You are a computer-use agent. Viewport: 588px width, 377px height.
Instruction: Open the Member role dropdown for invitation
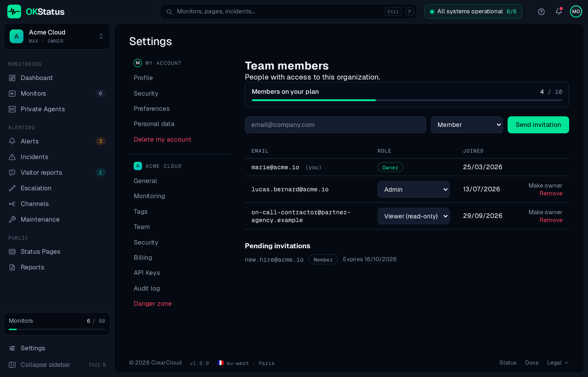[467, 125]
